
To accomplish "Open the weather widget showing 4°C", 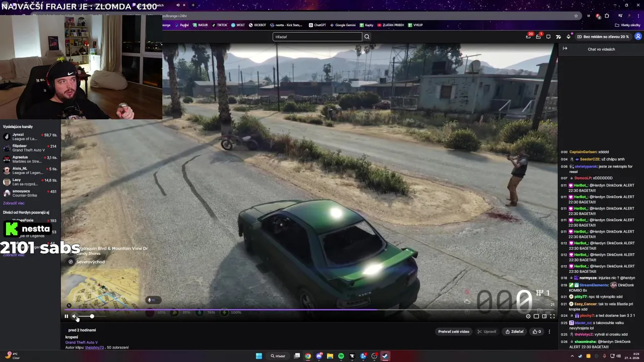I will [x=12, y=355].
